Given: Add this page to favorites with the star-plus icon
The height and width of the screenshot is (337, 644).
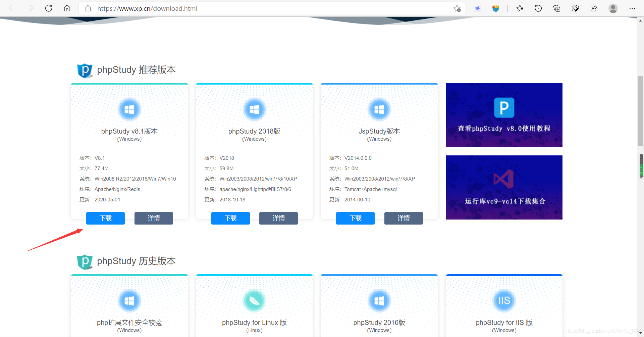Looking at the screenshot, I should (457, 8).
